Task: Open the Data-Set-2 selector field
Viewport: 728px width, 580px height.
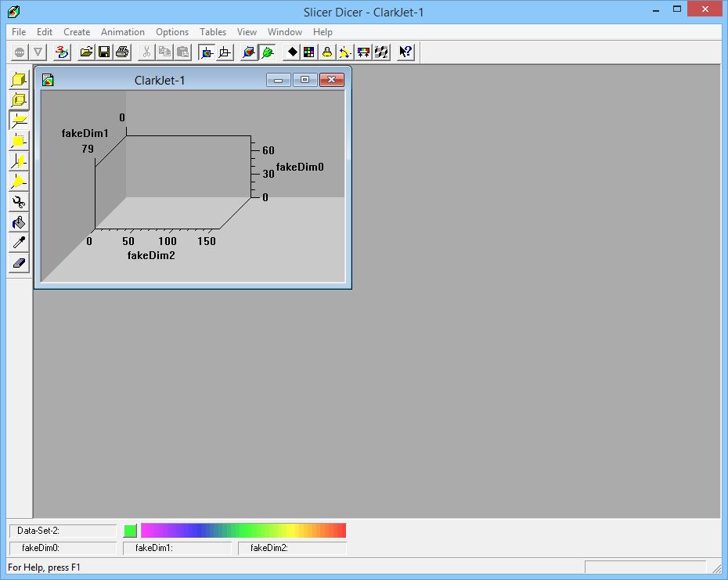Action: [x=63, y=530]
